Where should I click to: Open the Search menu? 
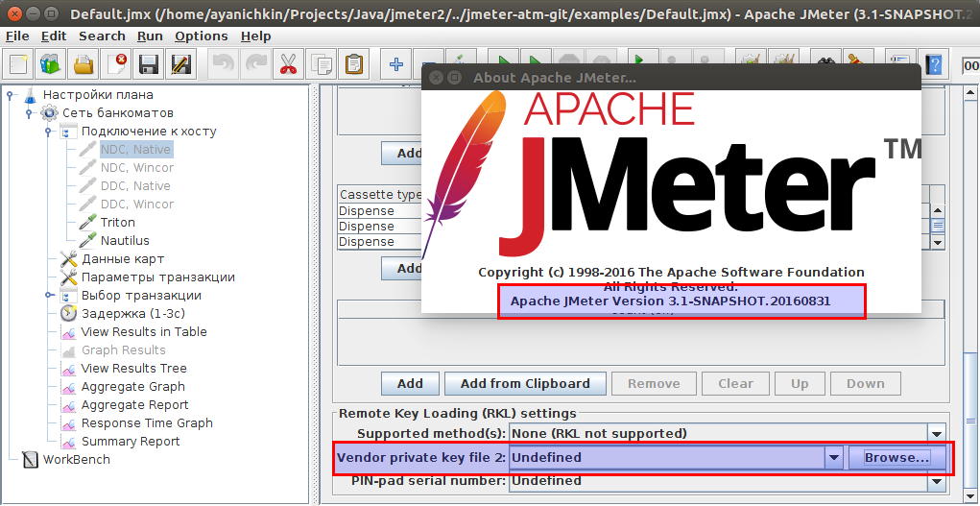pyautogui.click(x=102, y=36)
